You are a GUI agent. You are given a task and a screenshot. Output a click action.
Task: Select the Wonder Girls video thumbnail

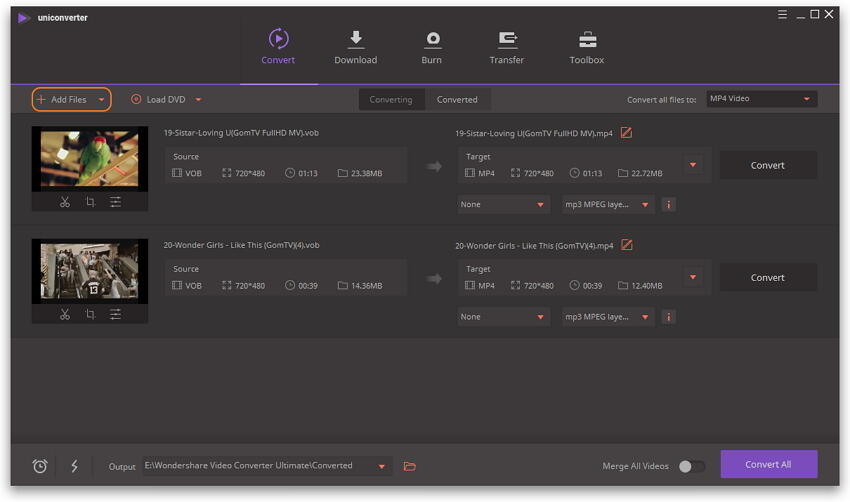(89, 271)
